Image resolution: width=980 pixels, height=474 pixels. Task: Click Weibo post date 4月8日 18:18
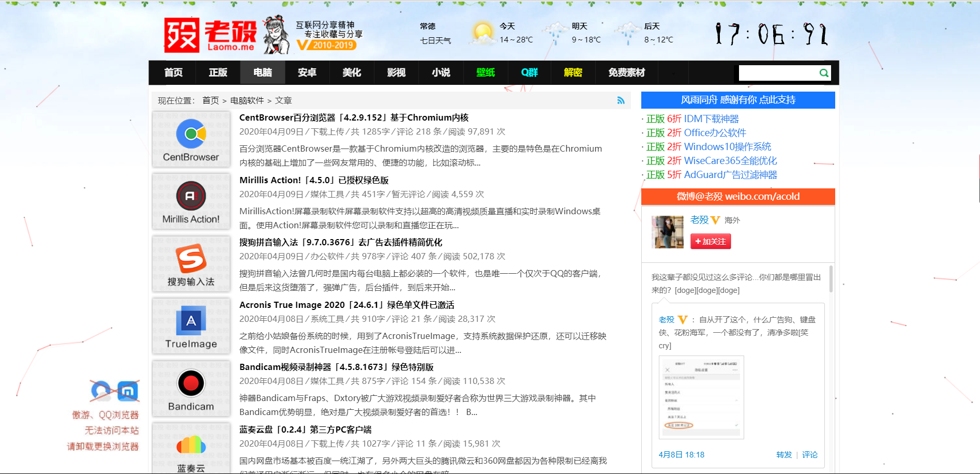point(682,455)
